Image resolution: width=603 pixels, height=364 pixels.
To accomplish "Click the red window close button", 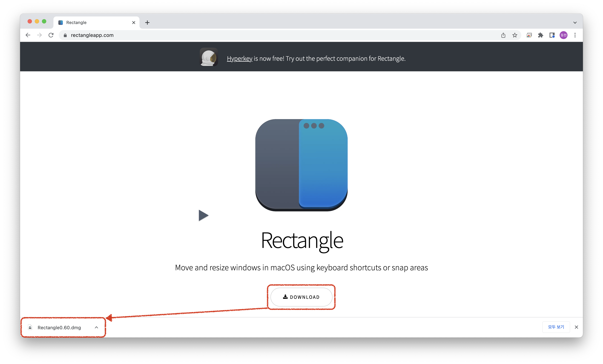I will pyautogui.click(x=30, y=21).
